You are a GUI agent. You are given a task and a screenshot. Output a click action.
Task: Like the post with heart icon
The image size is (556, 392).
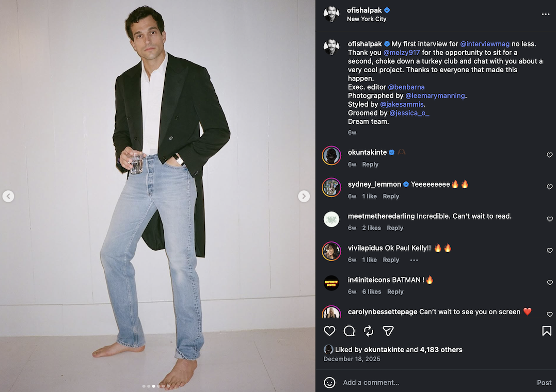[329, 331]
